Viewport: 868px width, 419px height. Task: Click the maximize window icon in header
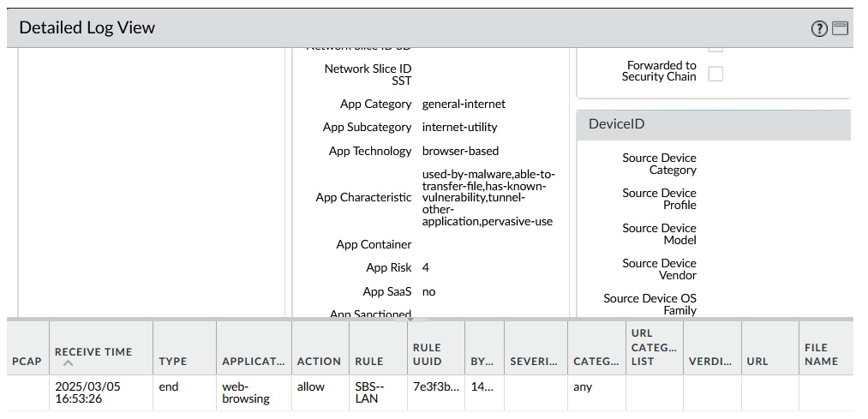841,28
